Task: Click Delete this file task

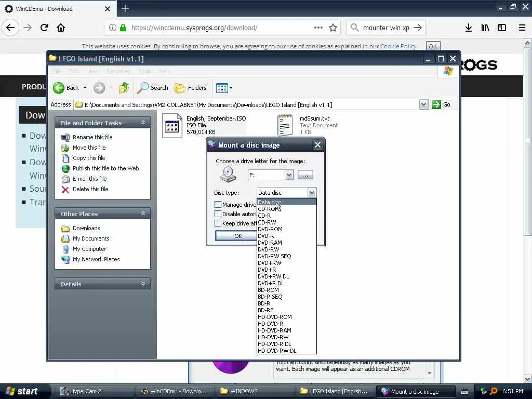Action: click(x=90, y=189)
